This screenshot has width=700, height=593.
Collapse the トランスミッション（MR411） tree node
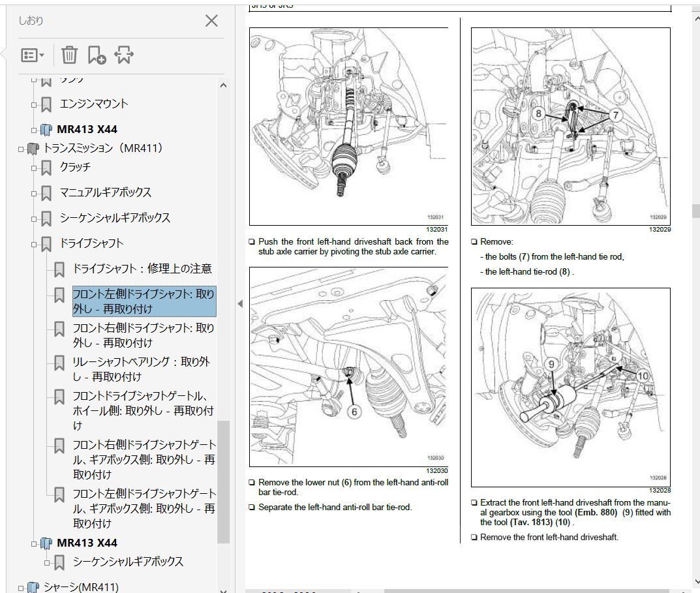21,149
